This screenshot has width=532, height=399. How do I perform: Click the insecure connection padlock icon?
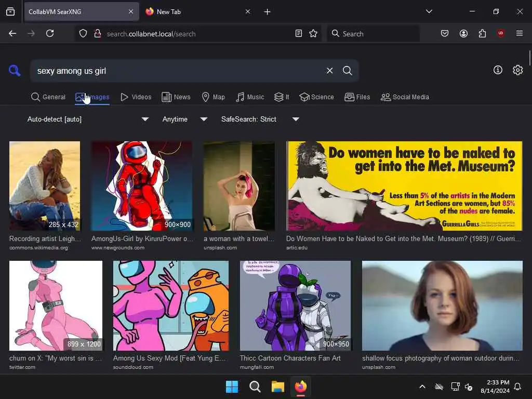97,33
